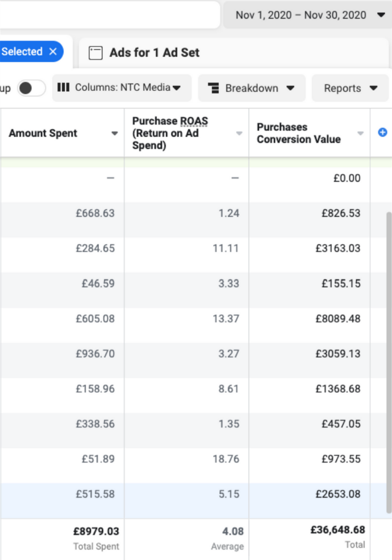This screenshot has height=560, width=392.
Task: Open the Reports dropdown menu
Action: tap(350, 88)
